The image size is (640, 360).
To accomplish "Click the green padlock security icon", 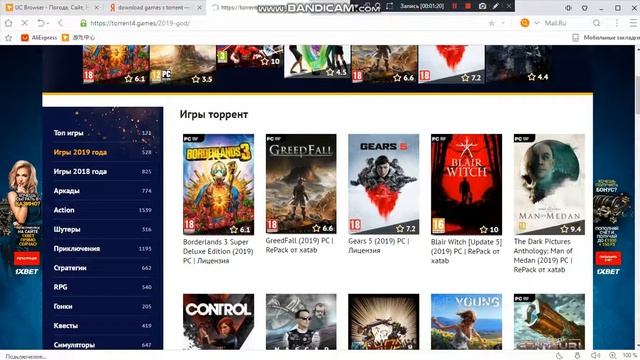I will (x=83, y=23).
